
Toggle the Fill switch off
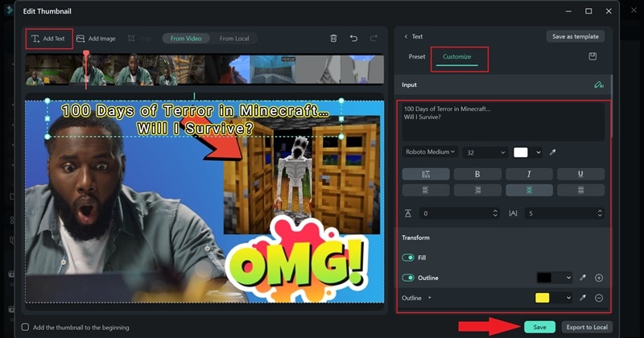coord(408,258)
